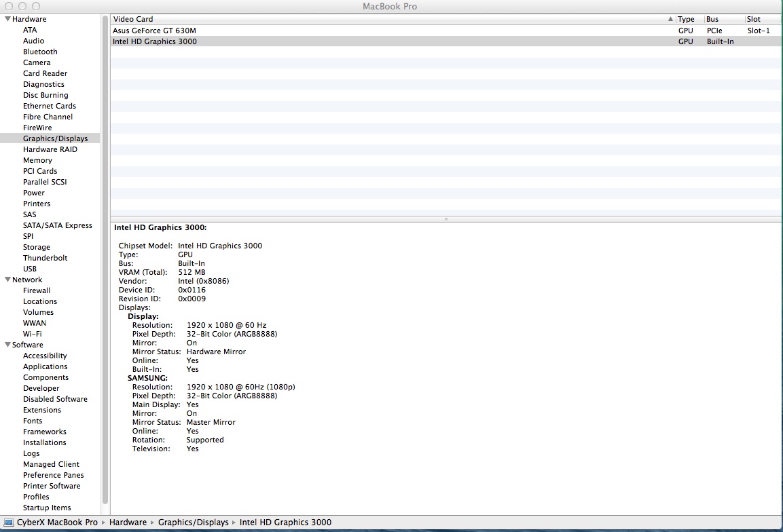783x532 pixels.
Task: Select Bluetooth in the Hardware list
Action: point(40,52)
